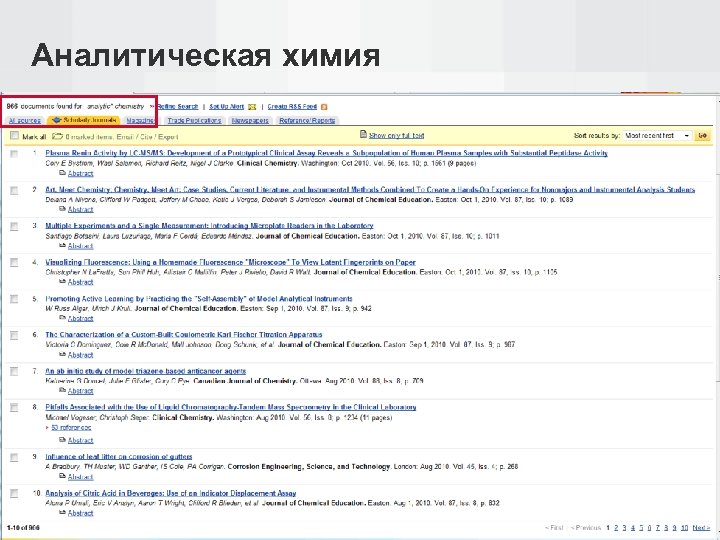720x540 pixels.
Task: Switch to the Newspapers tab
Action: pos(250,120)
